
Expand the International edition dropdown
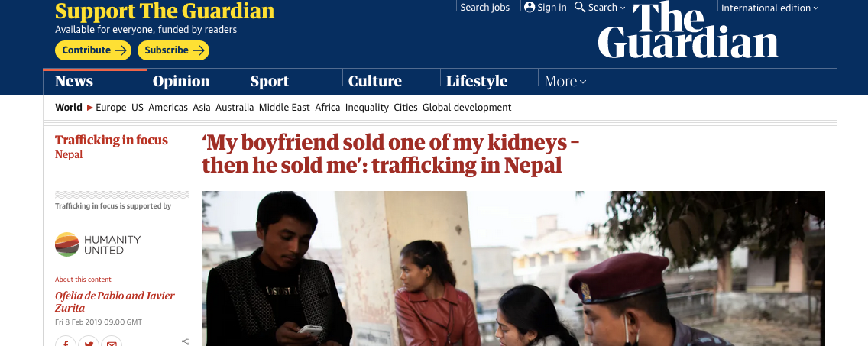(x=769, y=8)
